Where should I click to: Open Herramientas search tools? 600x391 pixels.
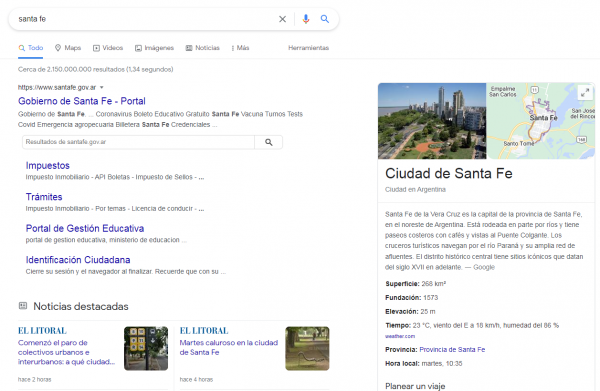coord(308,48)
